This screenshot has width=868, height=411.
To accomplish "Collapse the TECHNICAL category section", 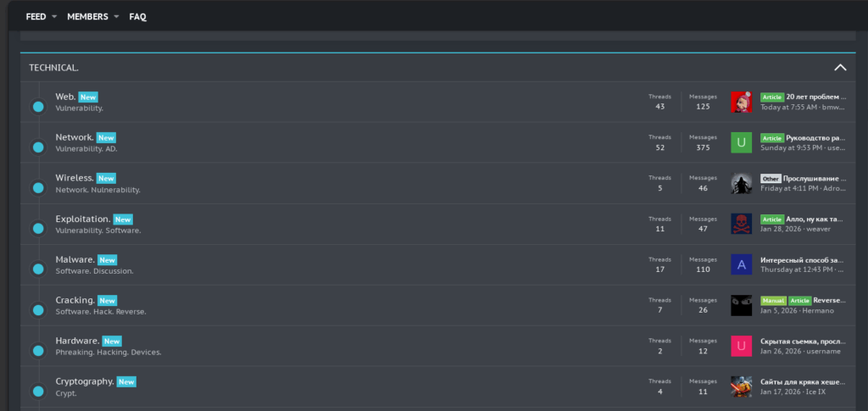I will (x=840, y=67).
